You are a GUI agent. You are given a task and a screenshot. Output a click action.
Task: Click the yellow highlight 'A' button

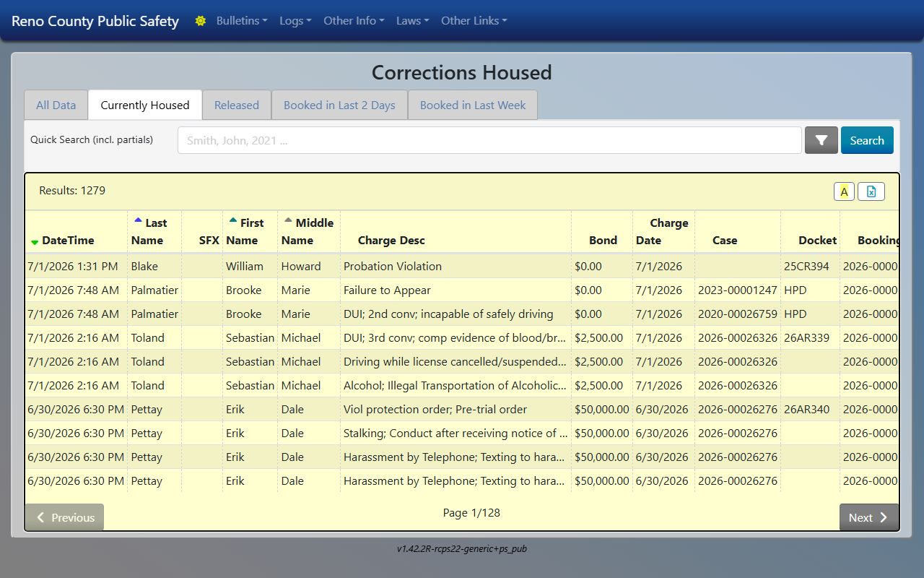point(844,191)
